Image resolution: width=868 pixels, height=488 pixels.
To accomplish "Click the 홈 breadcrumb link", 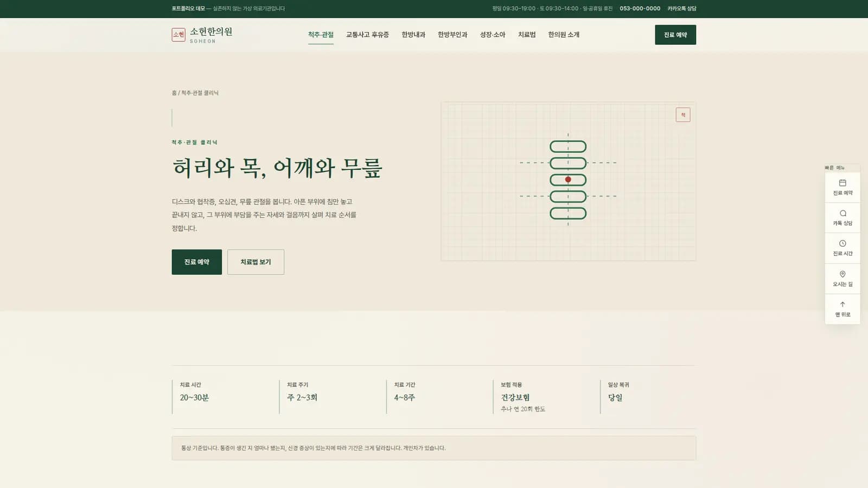I will point(174,93).
